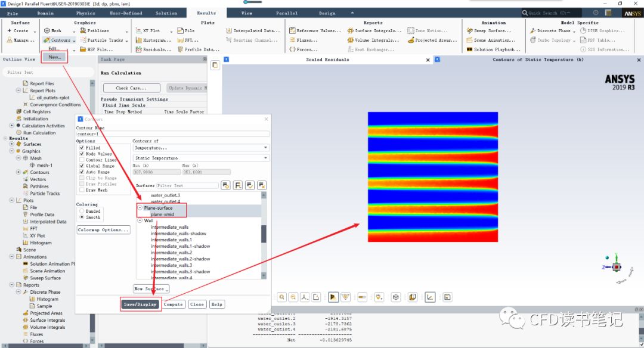The image size is (644, 348).
Task: Click Surfaces filter text field
Action: [x=187, y=185]
